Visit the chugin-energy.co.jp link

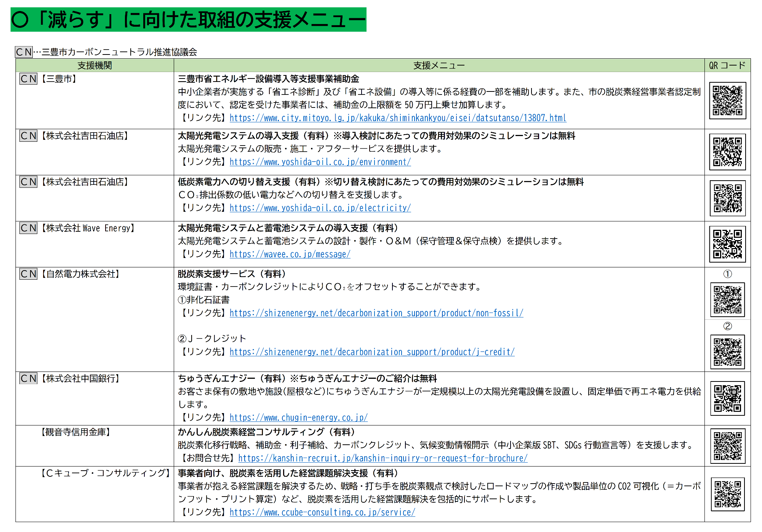pos(298,418)
